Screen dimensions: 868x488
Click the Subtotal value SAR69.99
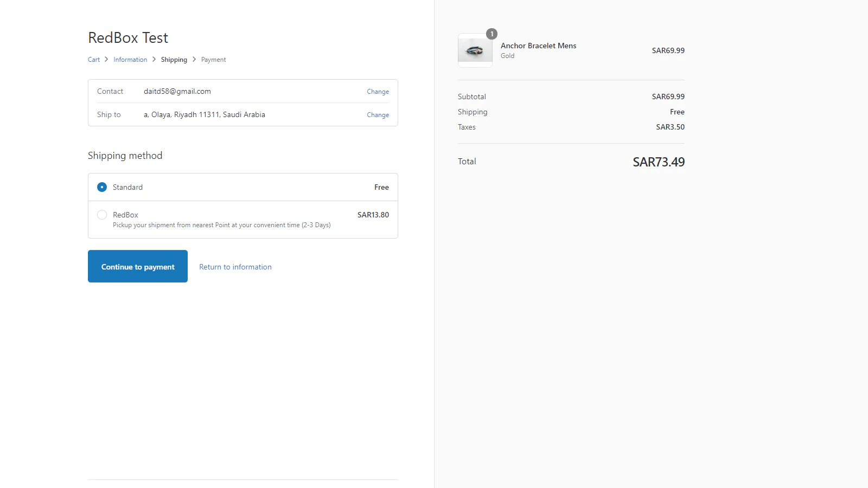pyautogui.click(x=668, y=97)
